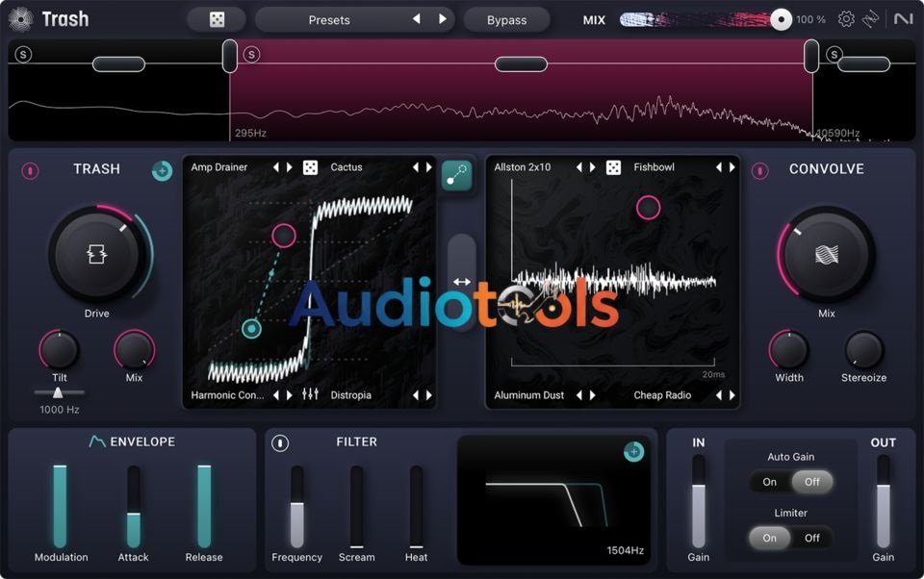Click the dice to randomize the preset
Viewport: 924px width, 579px height.
[x=217, y=19]
